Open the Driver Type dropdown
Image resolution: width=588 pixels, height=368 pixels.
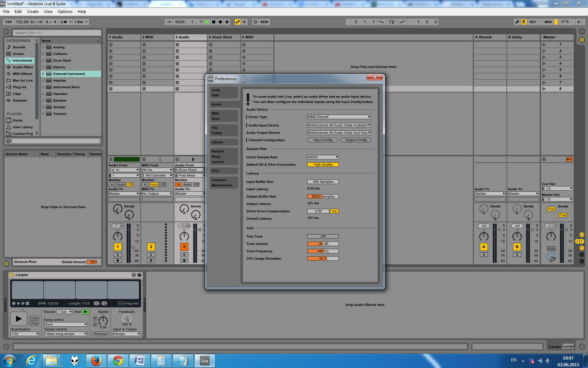[x=339, y=117]
